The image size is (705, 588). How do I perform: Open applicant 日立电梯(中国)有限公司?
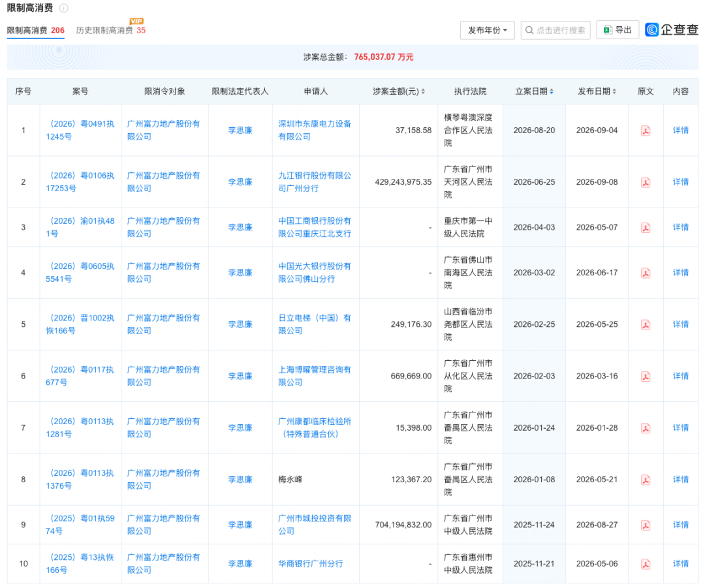(x=315, y=324)
